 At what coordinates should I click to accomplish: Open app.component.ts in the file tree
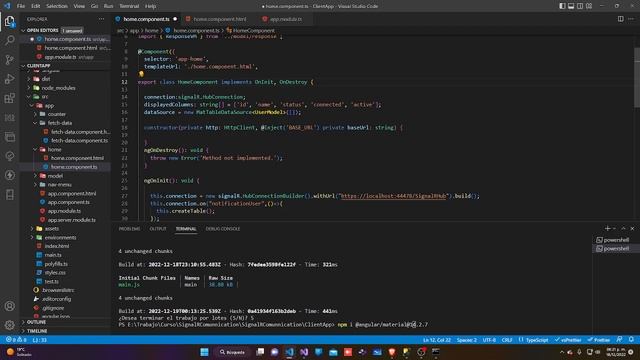(x=69, y=202)
